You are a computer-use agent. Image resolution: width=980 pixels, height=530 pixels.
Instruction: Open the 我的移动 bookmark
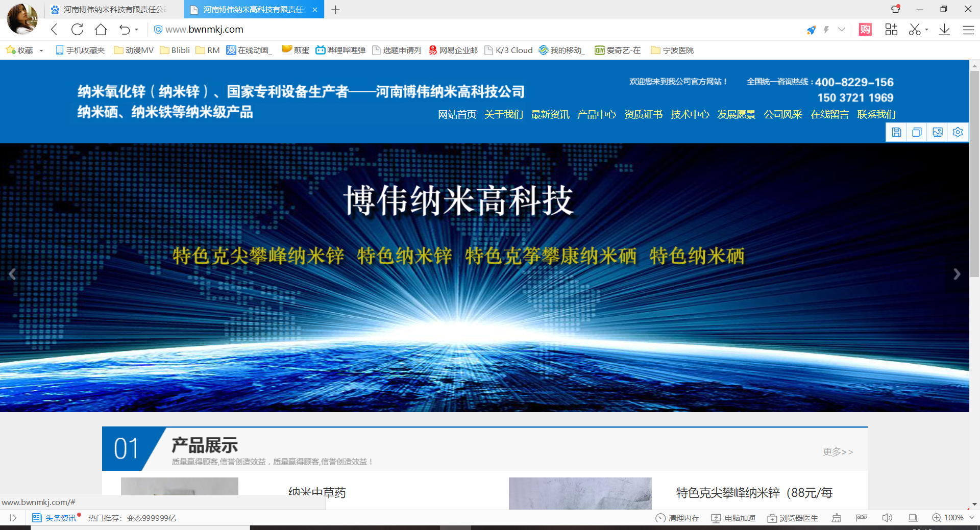[562, 50]
